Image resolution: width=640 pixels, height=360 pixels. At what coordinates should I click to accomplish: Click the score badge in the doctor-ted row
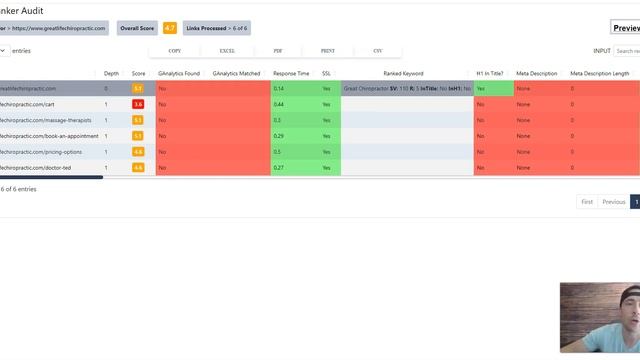(x=138, y=168)
